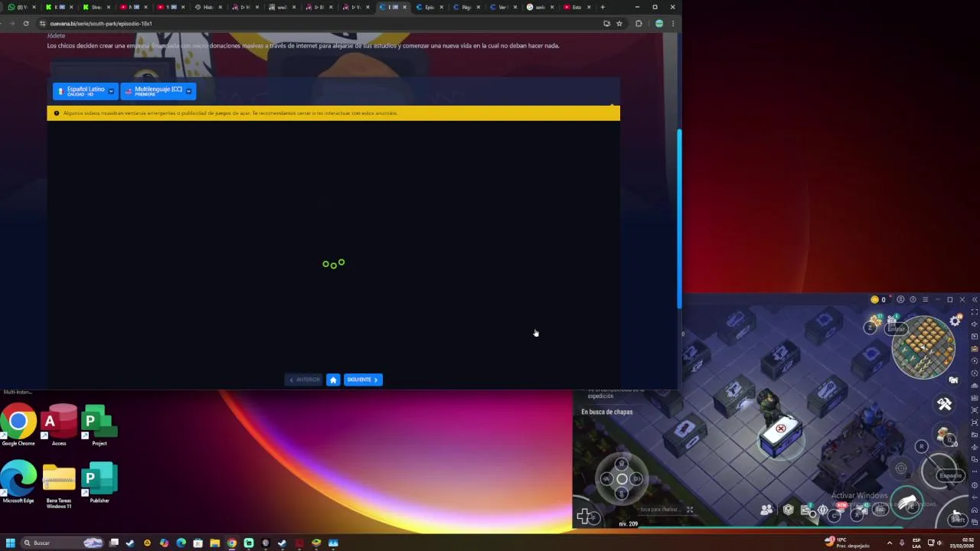The width and height of the screenshot is (980, 551).
Task: Reload the browser page
Action: point(26,24)
